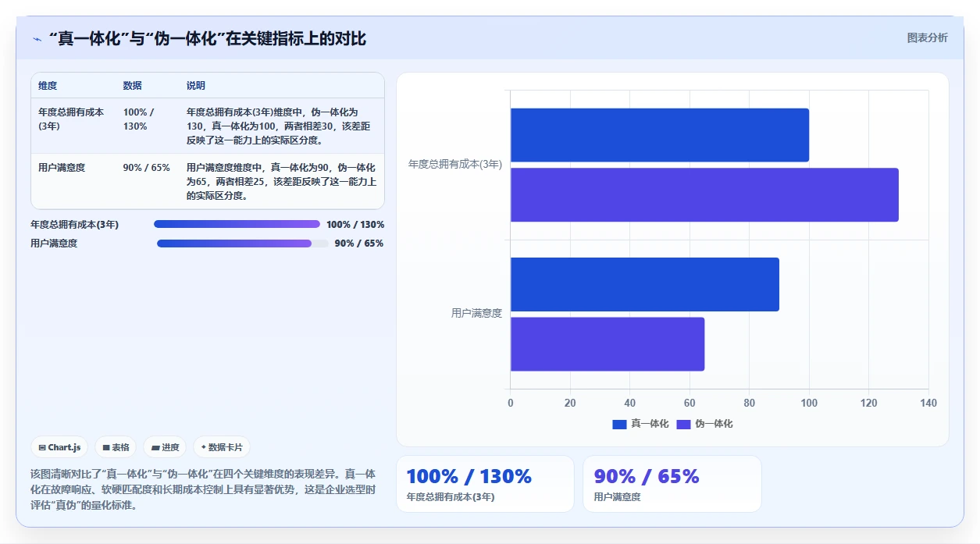Click the 数据 column header
This screenshot has height=544, width=980.
(x=133, y=86)
